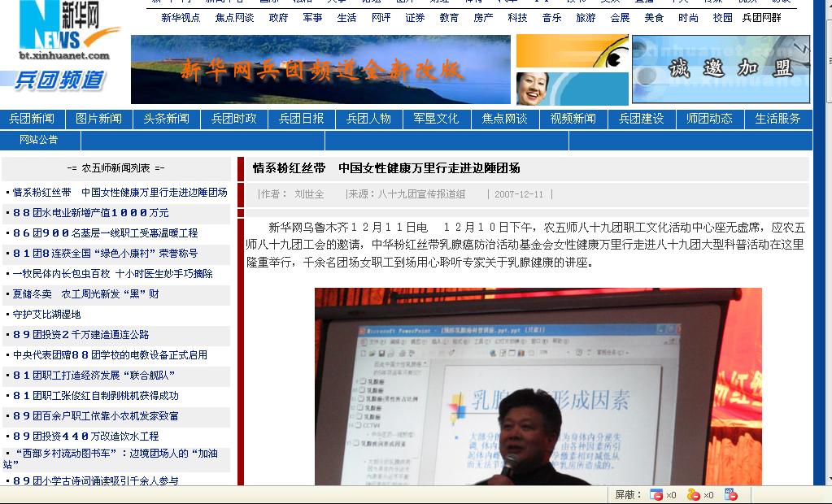
Task: Open the 兵团新闻 navigation tab
Action: point(32,119)
